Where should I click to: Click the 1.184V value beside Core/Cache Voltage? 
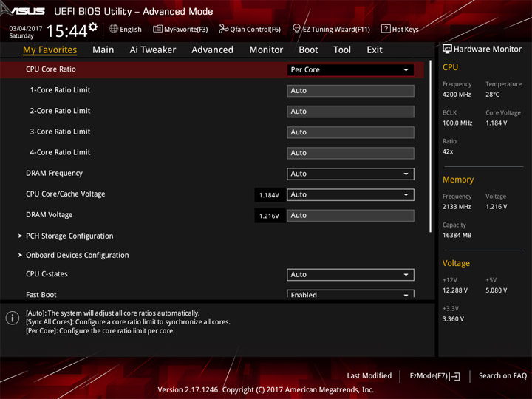pos(270,195)
